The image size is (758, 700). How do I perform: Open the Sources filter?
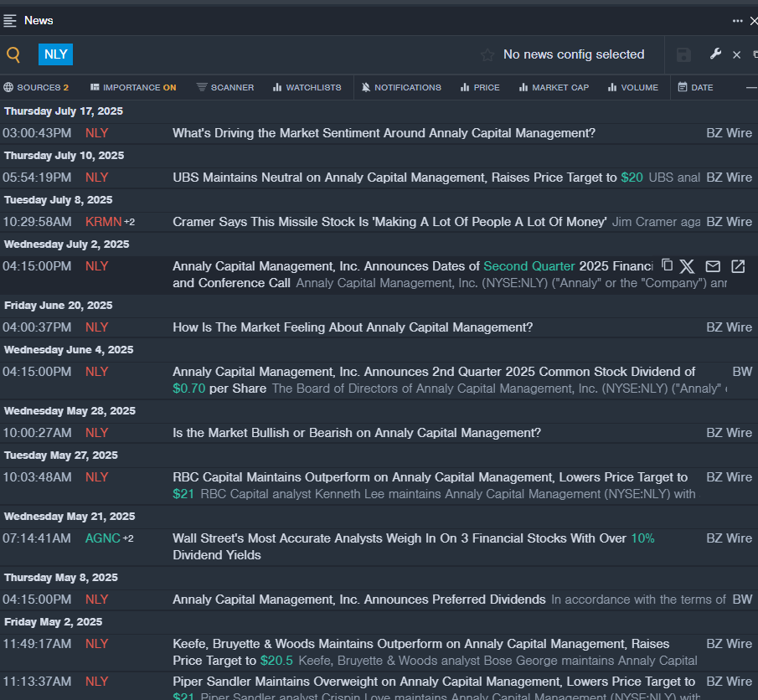tap(36, 87)
